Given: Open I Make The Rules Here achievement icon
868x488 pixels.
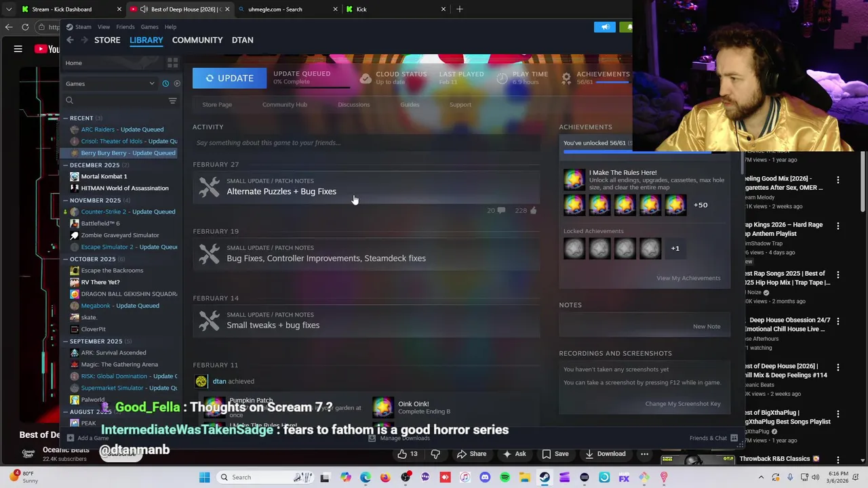Looking at the screenshot, I should [574, 180].
